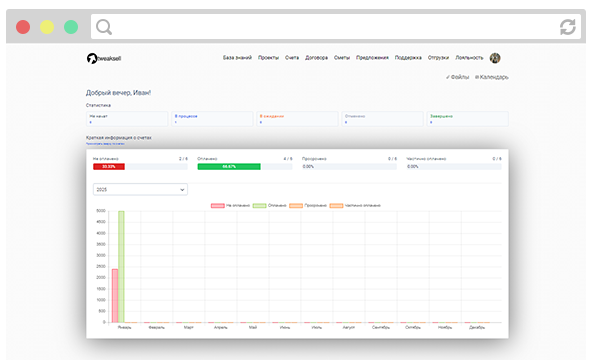The image size is (594, 360).
Task: Open Сметы in top navigation
Action: coord(342,58)
